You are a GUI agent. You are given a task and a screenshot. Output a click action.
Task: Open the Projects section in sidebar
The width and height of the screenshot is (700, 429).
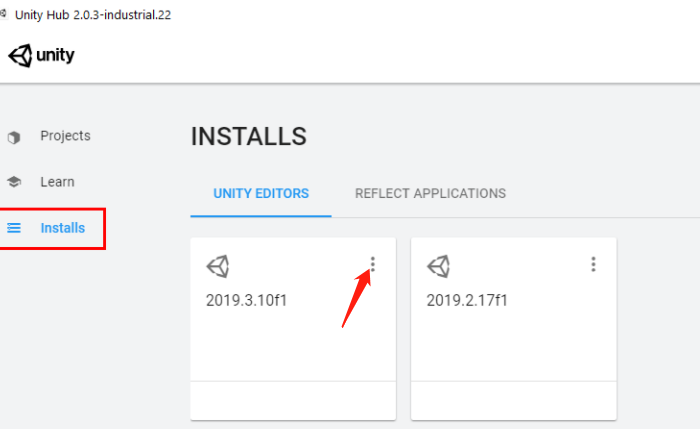click(65, 136)
